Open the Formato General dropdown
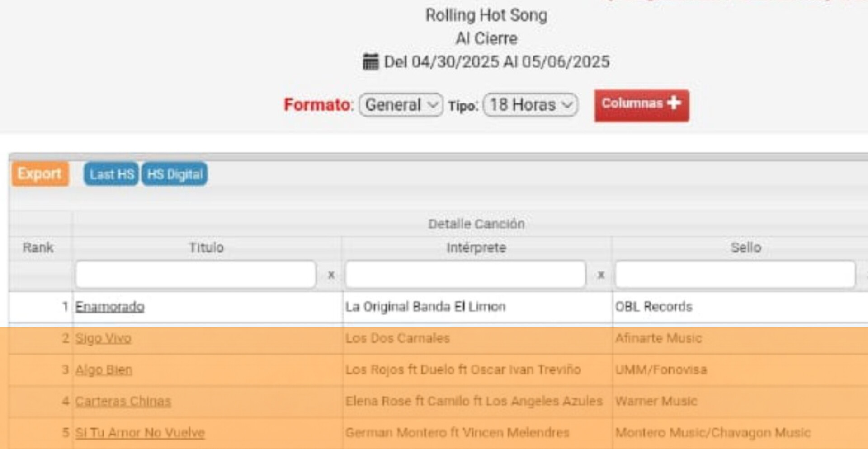 (x=401, y=105)
